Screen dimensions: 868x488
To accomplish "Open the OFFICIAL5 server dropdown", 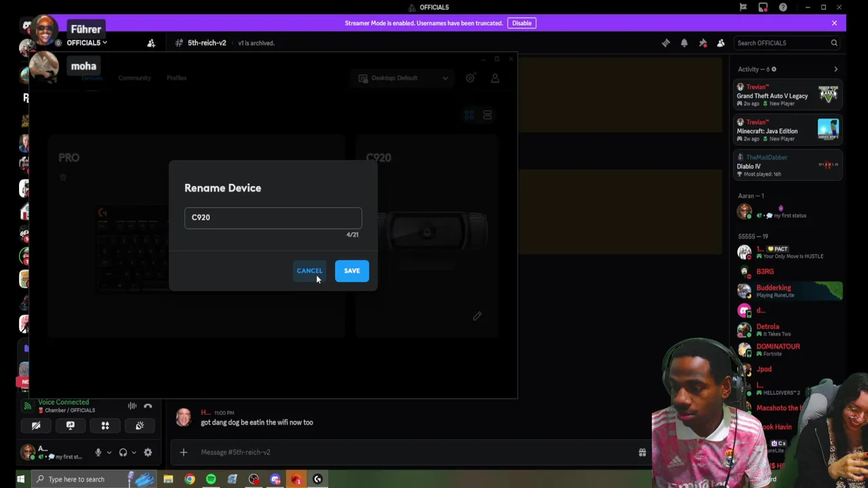I will (86, 43).
